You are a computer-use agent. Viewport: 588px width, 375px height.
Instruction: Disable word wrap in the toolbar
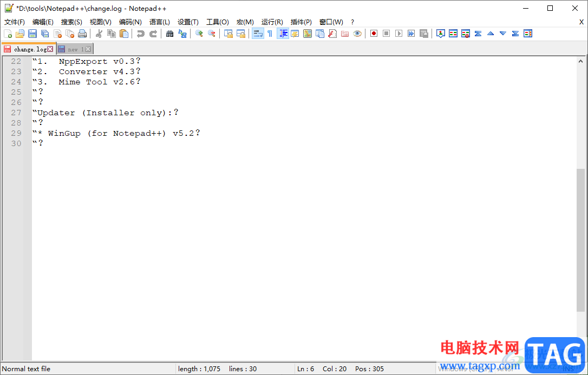(x=258, y=34)
